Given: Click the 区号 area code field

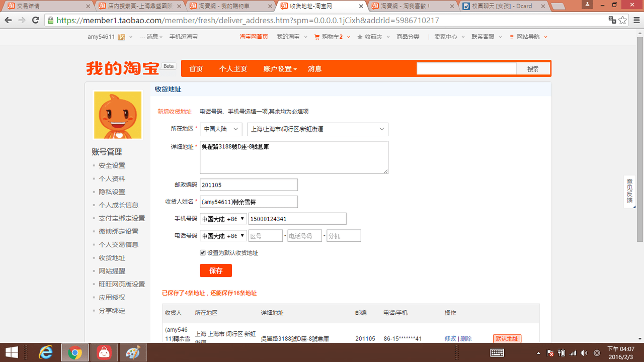Looking at the screenshot, I should tap(266, 236).
